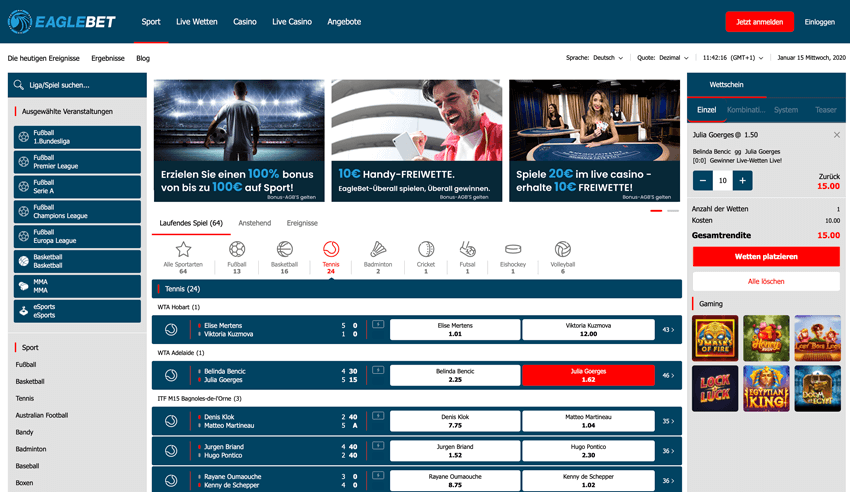Open live stats icon for Jurgen Briand match

(x=378, y=446)
